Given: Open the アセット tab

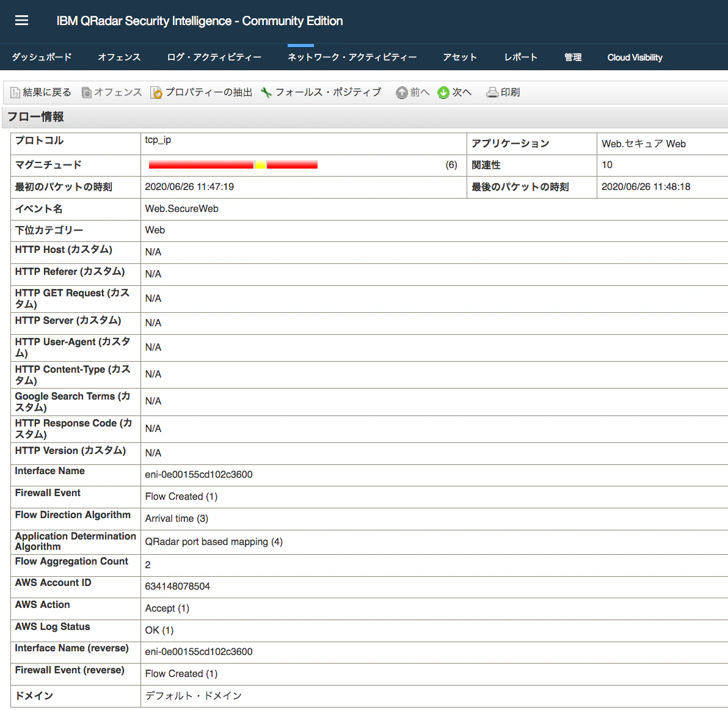Looking at the screenshot, I should pyautogui.click(x=460, y=57).
